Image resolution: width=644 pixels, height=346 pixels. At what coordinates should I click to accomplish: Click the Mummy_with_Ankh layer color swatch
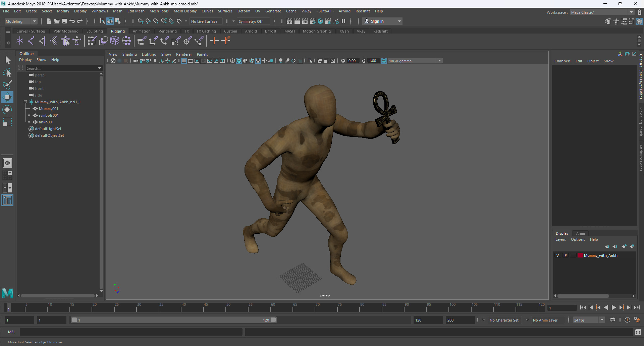point(580,255)
